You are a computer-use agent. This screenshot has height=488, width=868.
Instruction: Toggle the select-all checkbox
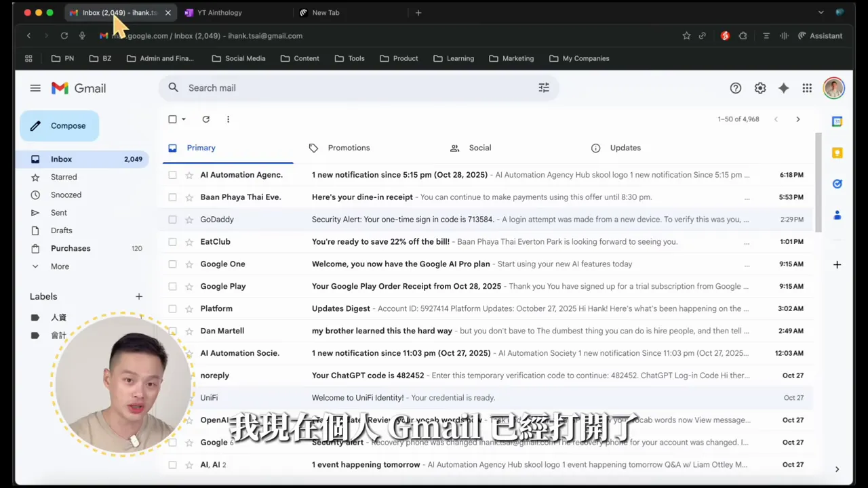pyautogui.click(x=172, y=119)
